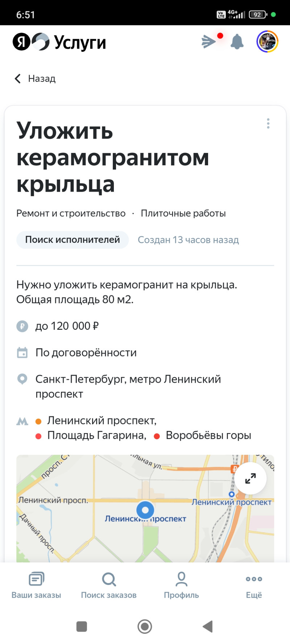Expand the map to fullscreen

pyautogui.click(x=250, y=478)
